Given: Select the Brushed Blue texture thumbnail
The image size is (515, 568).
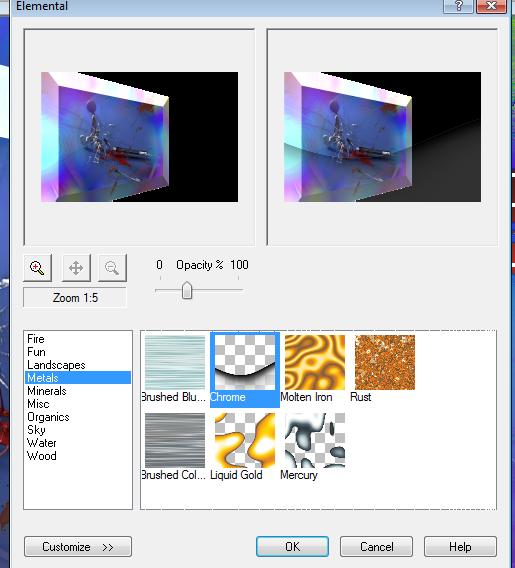Looking at the screenshot, I should click(175, 363).
